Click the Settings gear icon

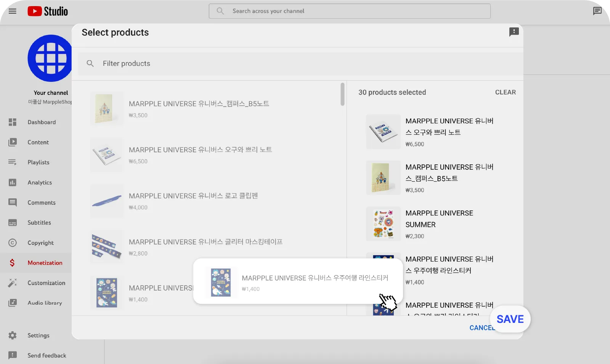(x=13, y=335)
